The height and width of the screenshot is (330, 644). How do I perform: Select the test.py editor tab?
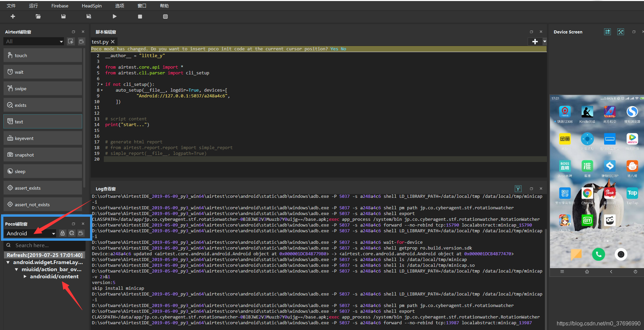(x=100, y=42)
